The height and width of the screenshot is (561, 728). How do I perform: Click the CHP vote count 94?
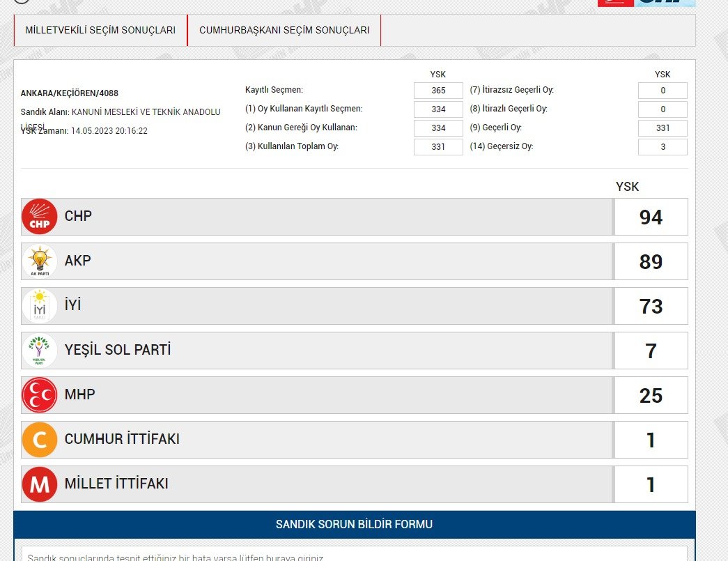(651, 217)
